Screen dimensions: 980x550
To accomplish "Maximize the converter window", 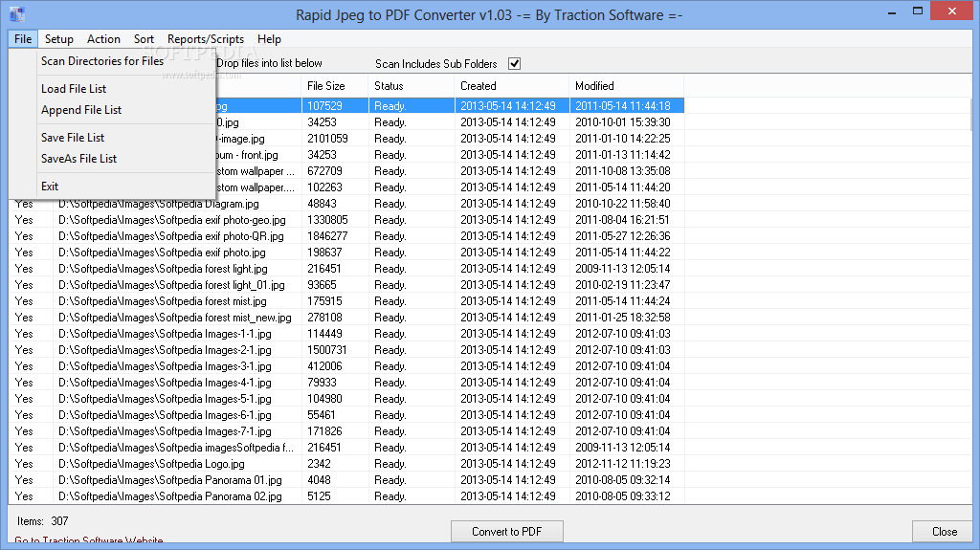I will click(918, 11).
